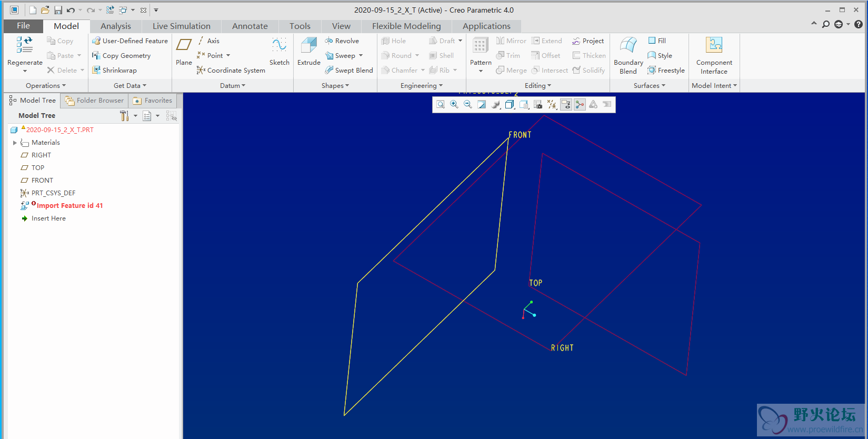Click the Zoom In magnifier icon
The height and width of the screenshot is (439, 868).
tap(454, 105)
